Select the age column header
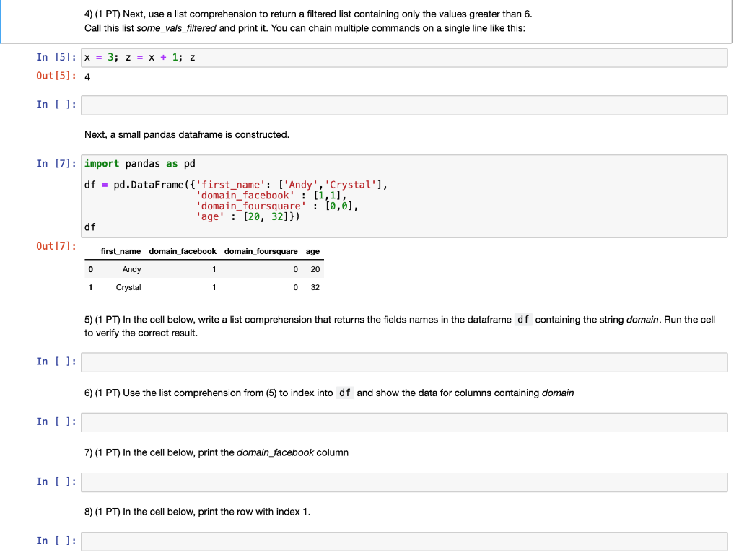The height and width of the screenshot is (560, 739). [312, 251]
